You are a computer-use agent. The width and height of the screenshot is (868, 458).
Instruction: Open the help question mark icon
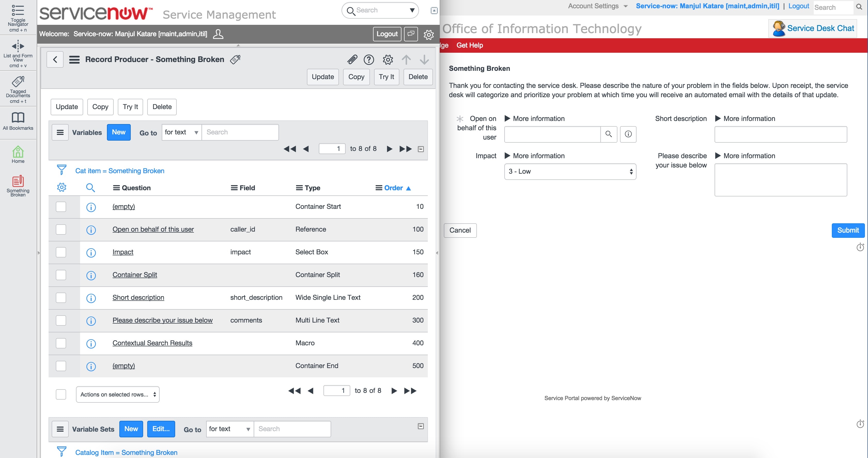point(369,60)
